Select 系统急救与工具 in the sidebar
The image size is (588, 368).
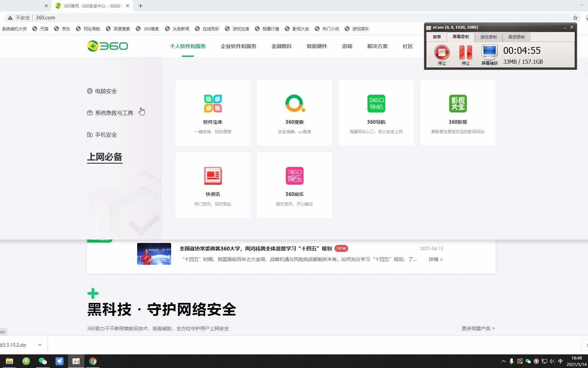(110, 113)
